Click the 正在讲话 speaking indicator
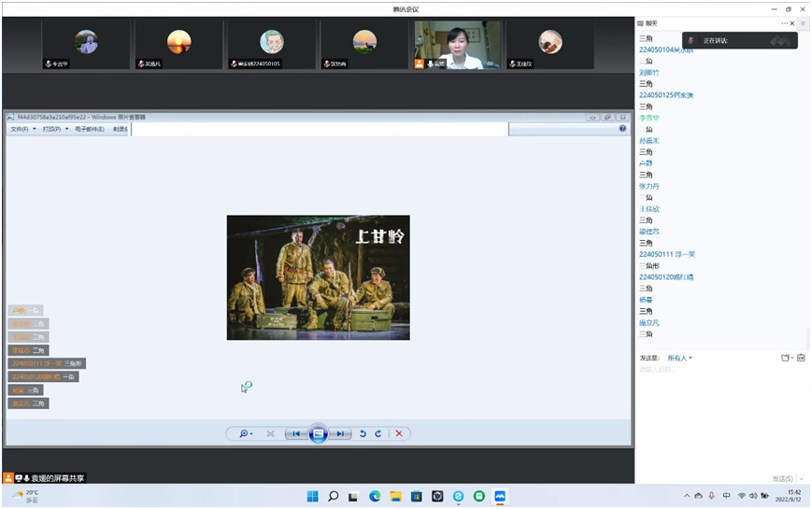The image size is (812, 509). click(x=739, y=40)
